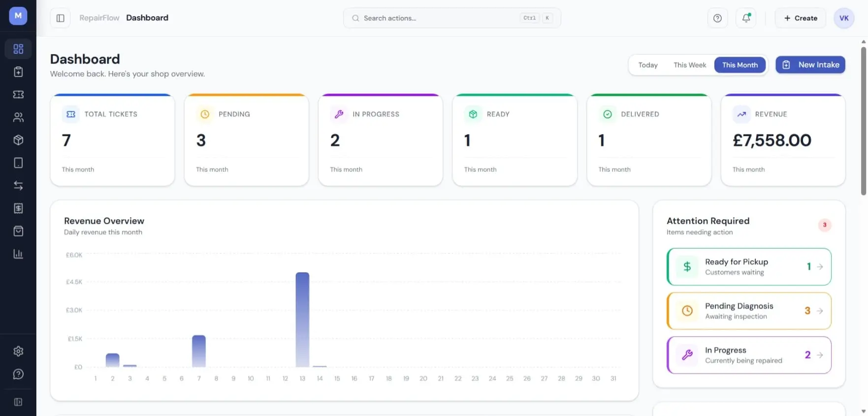Click arrow on Pending Diagnosis row
The width and height of the screenshot is (868, 416).
(820, 311)
